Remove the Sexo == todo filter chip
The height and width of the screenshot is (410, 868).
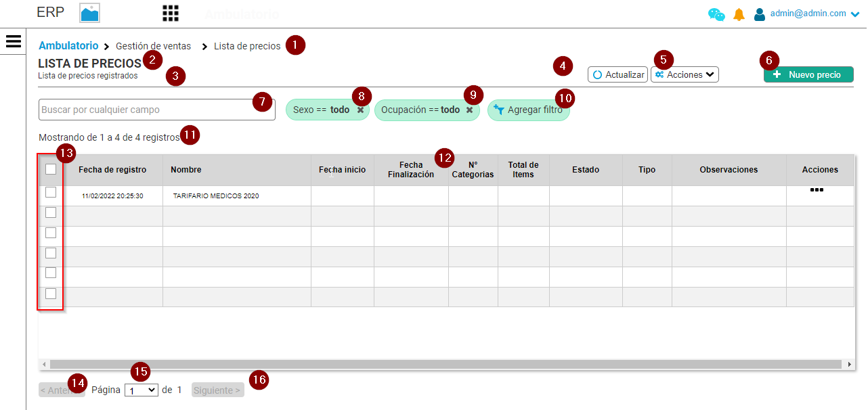360,109
